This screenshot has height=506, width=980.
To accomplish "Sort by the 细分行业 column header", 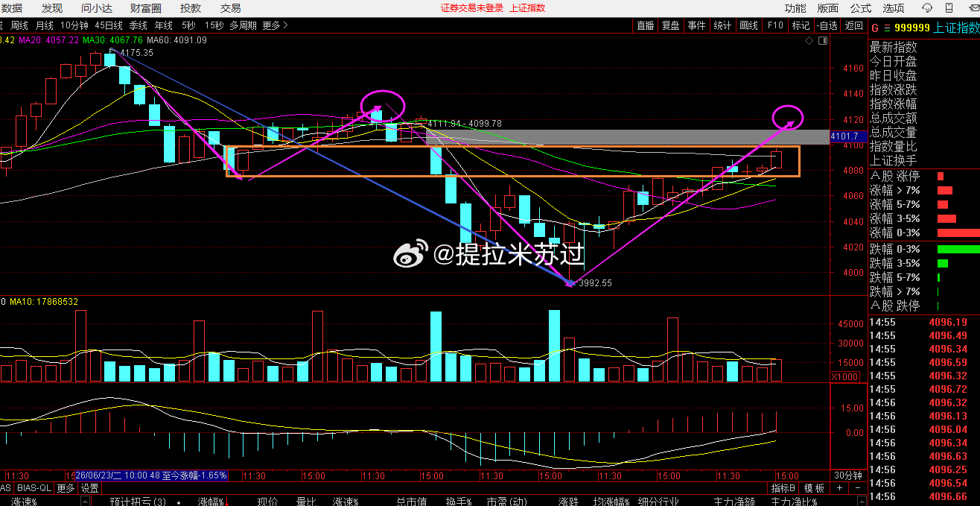I will pos(659,502).
